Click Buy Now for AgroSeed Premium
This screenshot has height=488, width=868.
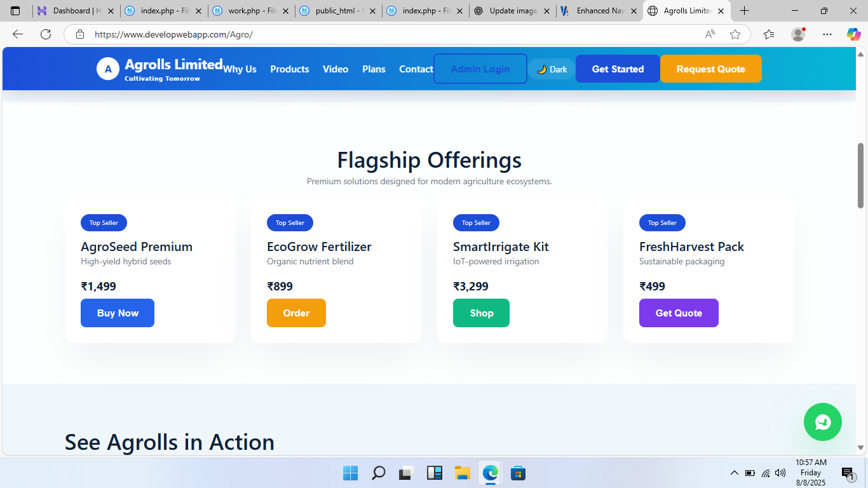point(117,313)
